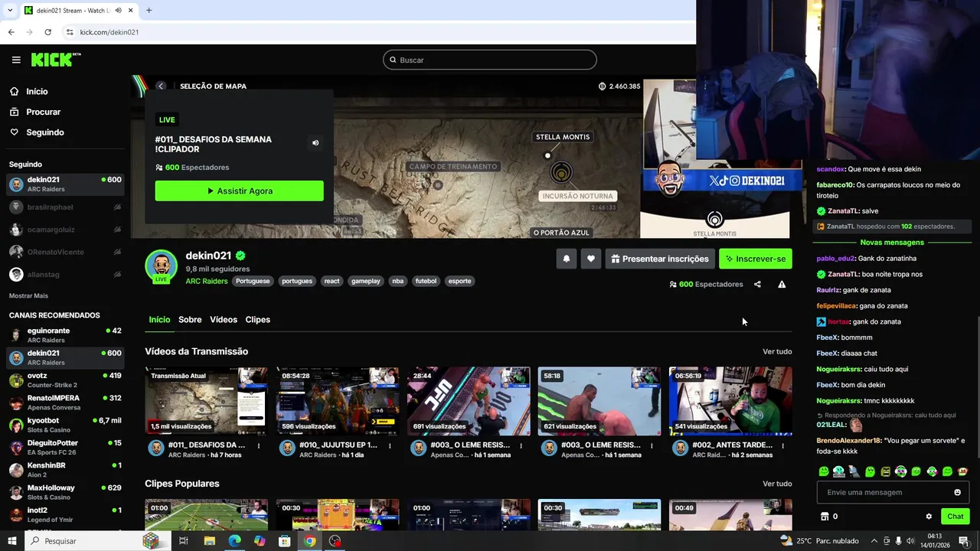Screen dimensions: 980x551
Task: Click the gameplay tag
Action: pyautogui.click(x=366, y=281)
